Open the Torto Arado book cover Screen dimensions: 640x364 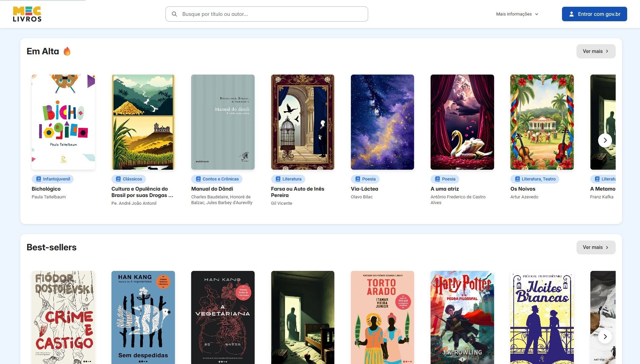point(382,317)
